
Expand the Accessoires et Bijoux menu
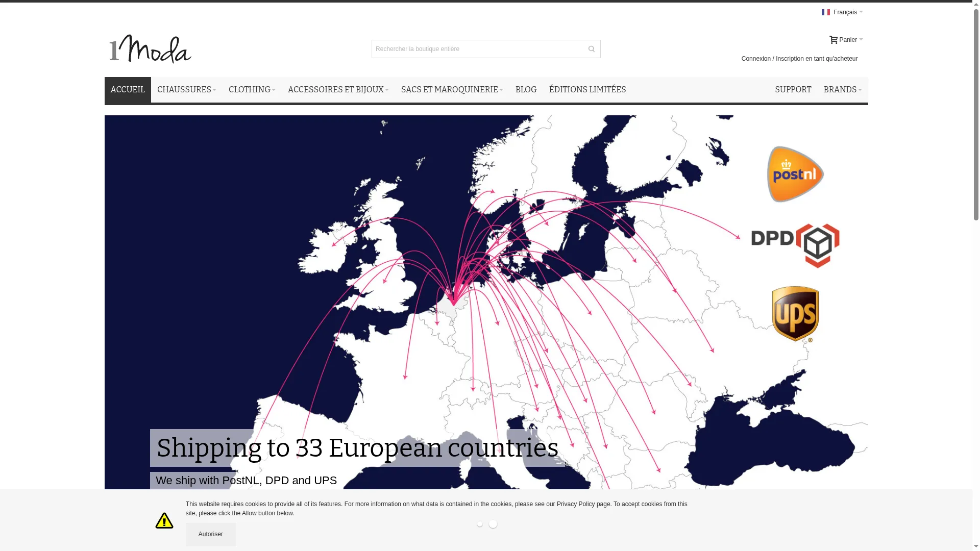pos(338,90)
